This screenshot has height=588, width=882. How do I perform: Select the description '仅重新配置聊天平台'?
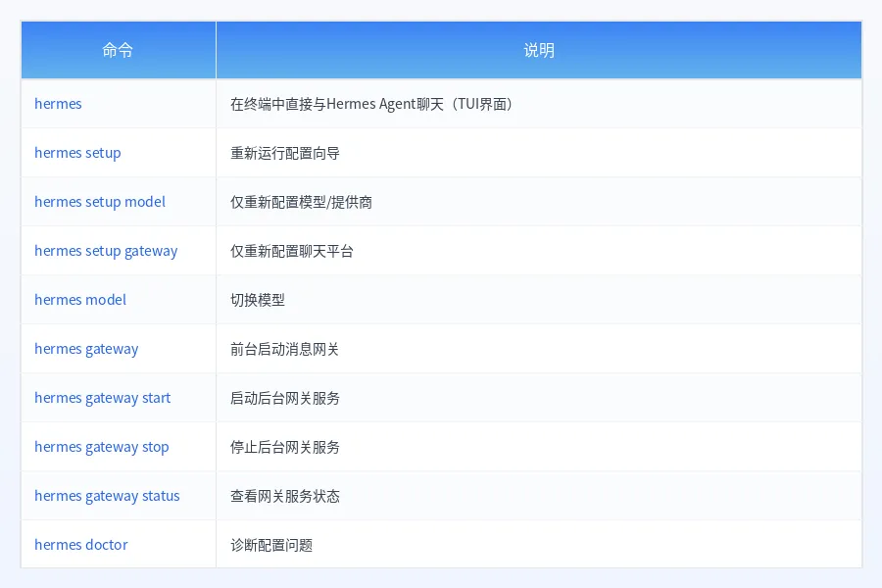tap(292, 251)
